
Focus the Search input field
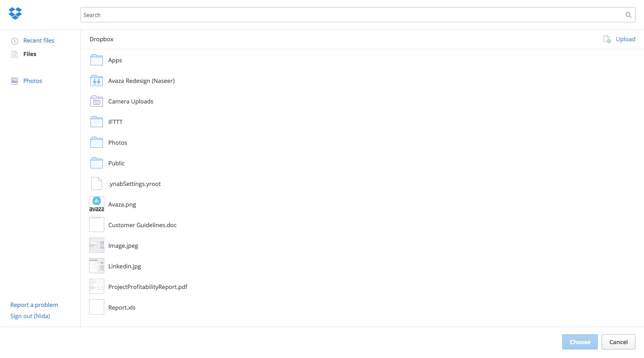[x=358, y=15]
